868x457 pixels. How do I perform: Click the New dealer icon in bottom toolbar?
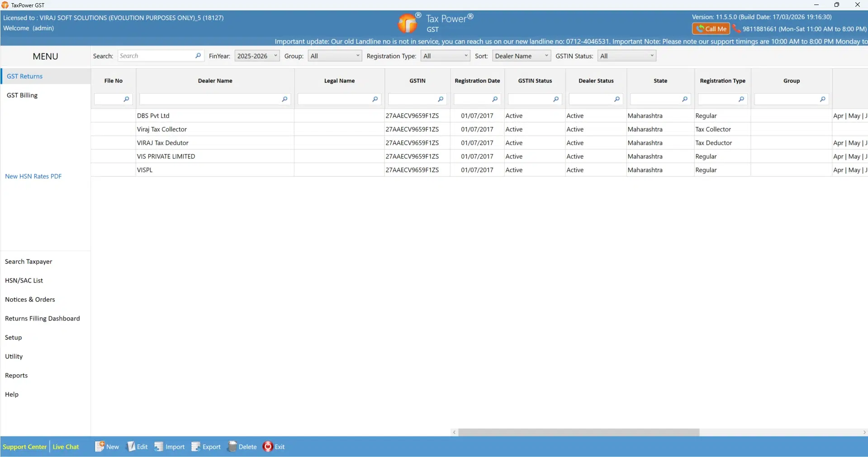[x=100, y=447]
